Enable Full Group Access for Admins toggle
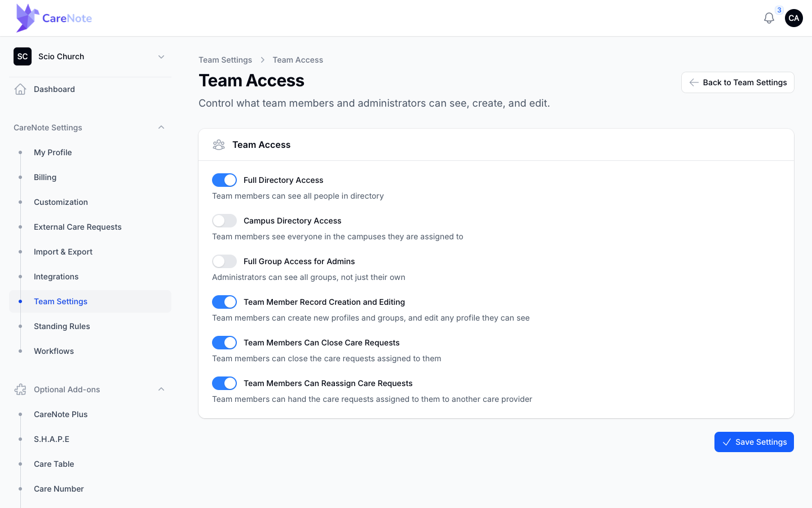 pyautogui.click(x=224, y=261)
